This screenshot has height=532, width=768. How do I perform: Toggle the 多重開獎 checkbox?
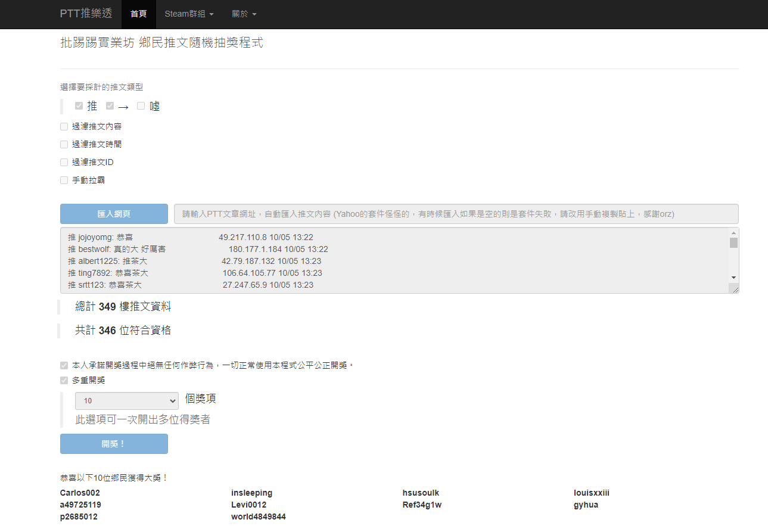64,380
